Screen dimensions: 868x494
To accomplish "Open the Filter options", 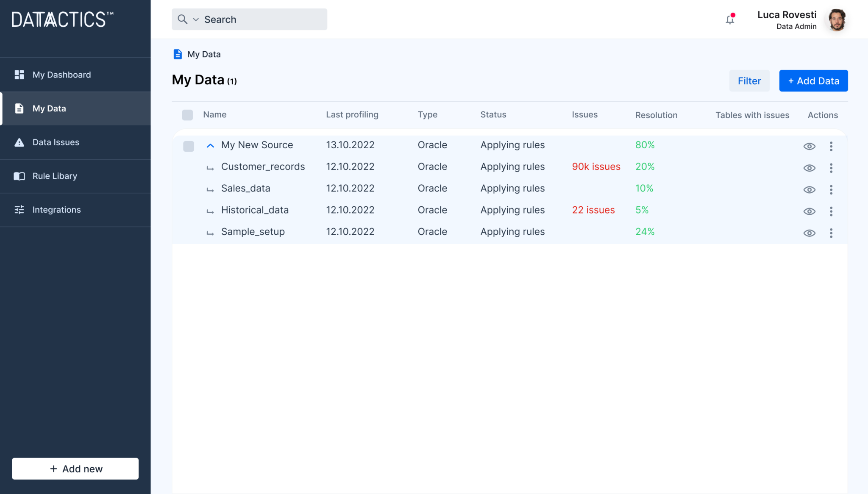I will point(749,80).
